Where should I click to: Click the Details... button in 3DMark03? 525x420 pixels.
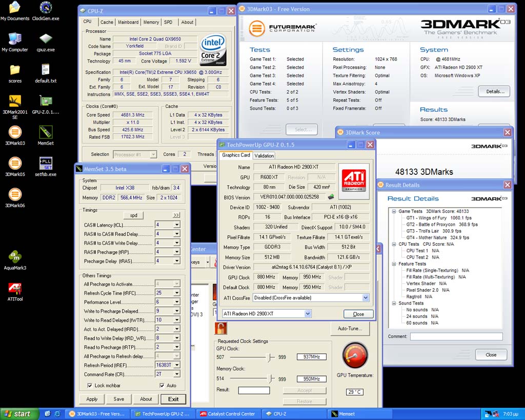coord(494,91)
